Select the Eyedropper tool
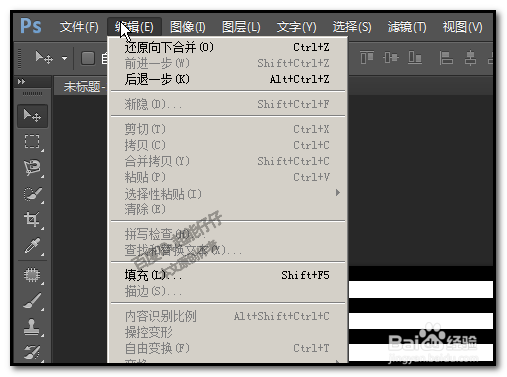 pyautogui.click(x=32, y=246)
